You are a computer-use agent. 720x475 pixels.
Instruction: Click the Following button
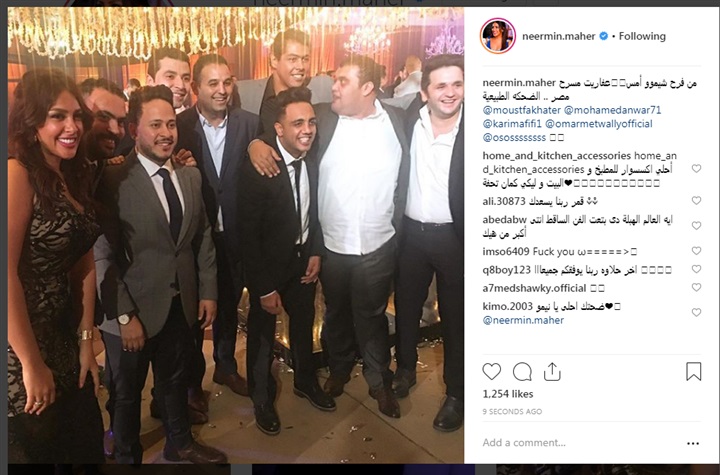point(642,36)
